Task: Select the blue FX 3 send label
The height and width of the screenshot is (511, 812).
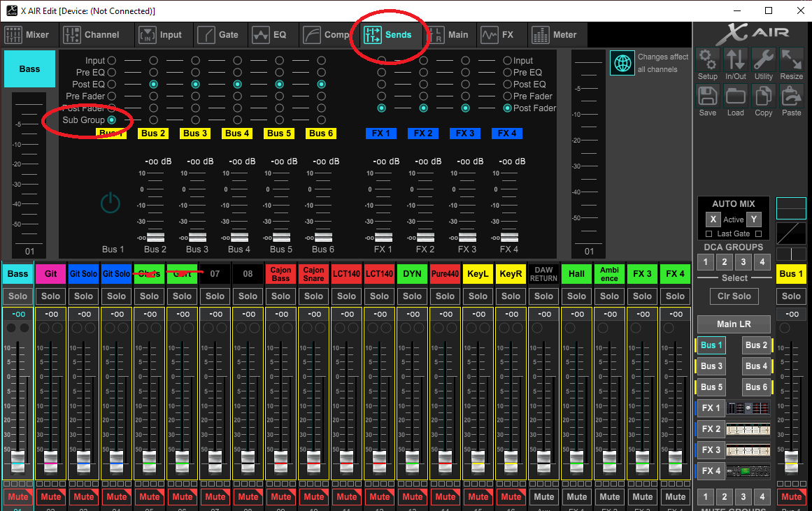Action: (x=465, y=134)
